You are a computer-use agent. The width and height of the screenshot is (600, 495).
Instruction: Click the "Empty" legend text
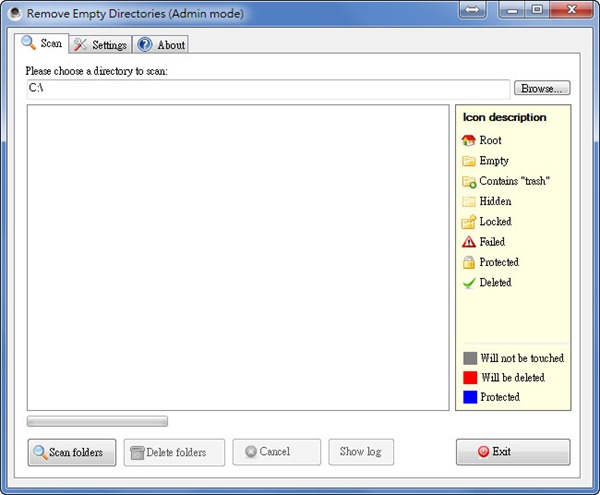click(x=494, y=161)
